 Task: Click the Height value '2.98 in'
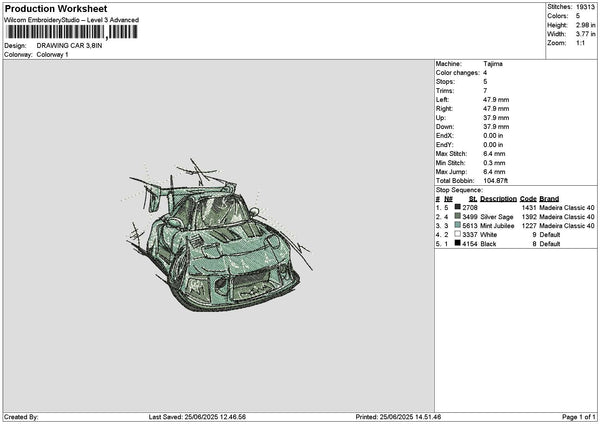585,25
